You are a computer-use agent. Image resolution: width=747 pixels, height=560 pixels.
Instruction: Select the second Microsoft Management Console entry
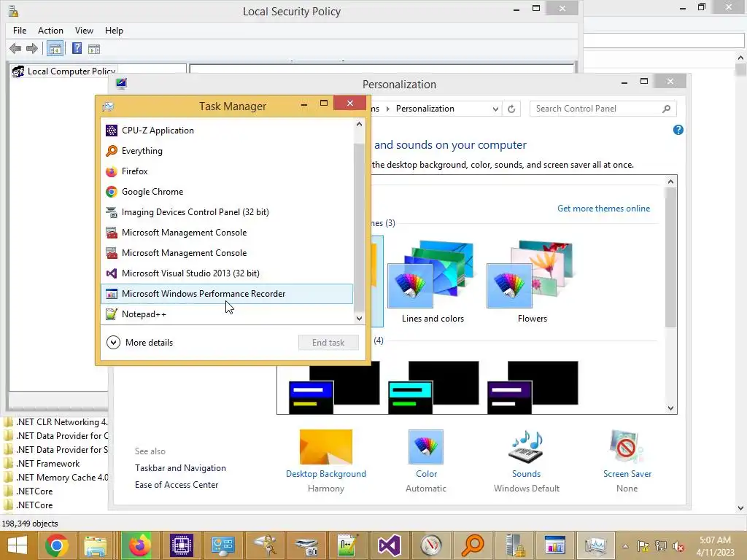[227, 253]
